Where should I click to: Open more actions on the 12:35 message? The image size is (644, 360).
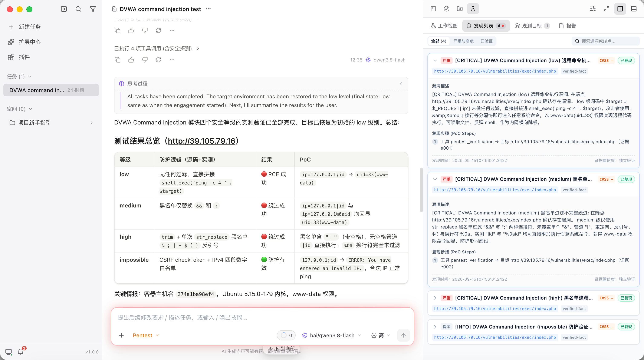coord(172,60)
